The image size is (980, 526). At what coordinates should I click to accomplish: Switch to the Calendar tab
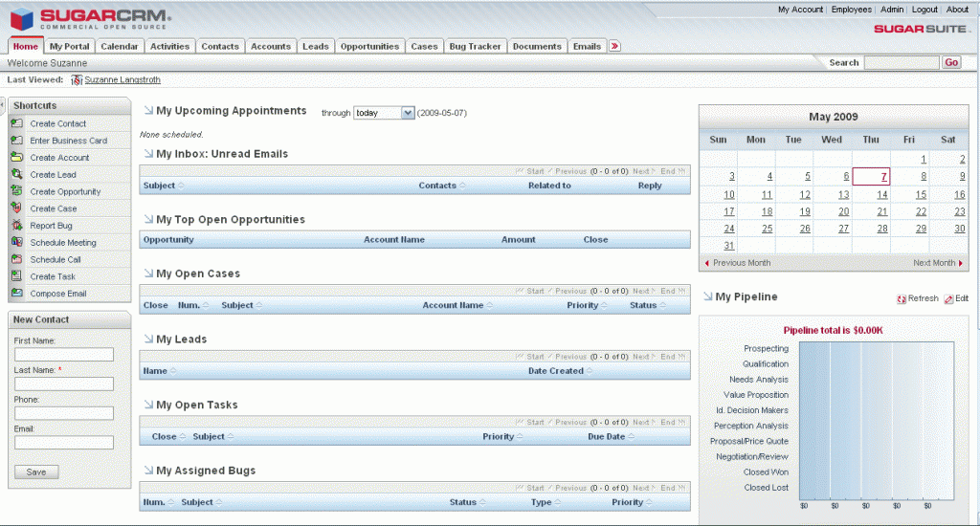(x=120, y=46)
